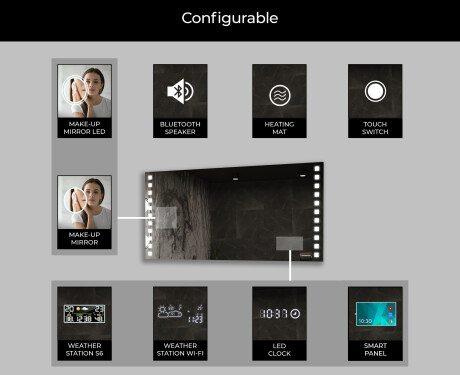Choose the Smart Panel screen icon
460x375 pixels.
click(376, 314)
